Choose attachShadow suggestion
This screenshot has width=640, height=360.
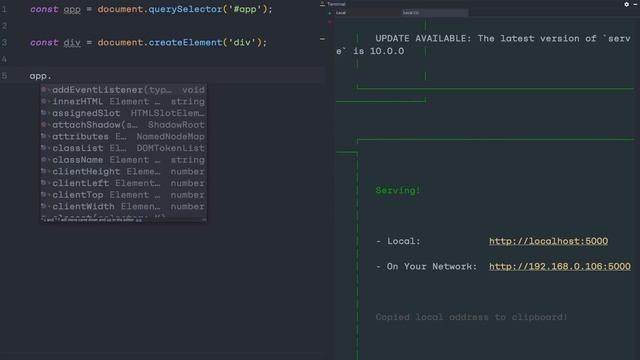click(x=124, y=124)
